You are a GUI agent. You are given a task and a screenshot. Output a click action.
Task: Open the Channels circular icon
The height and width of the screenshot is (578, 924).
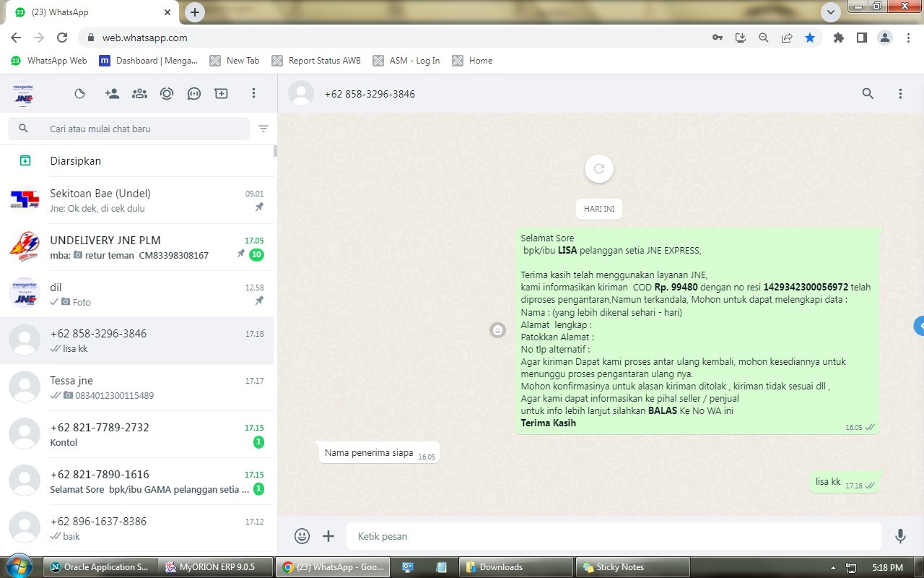click(167, 93)
